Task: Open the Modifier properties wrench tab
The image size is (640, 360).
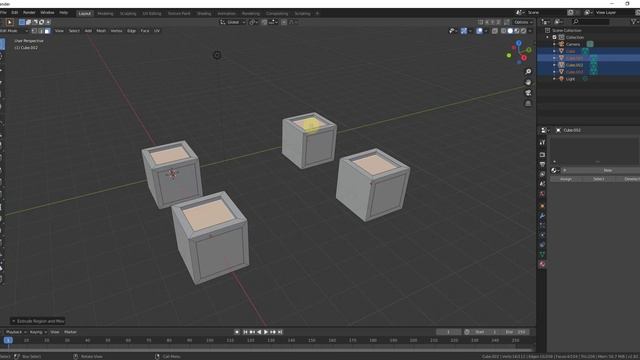Action: [x=542, y=216]
